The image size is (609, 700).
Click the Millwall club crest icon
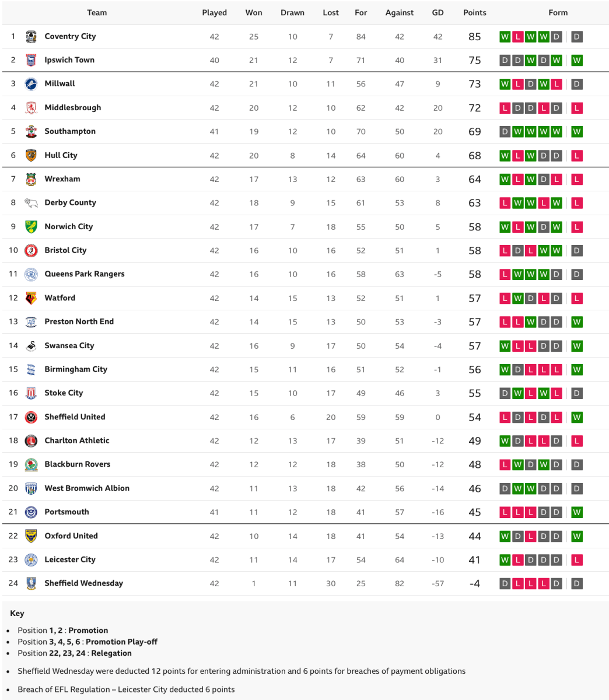[x=31, y=84]
